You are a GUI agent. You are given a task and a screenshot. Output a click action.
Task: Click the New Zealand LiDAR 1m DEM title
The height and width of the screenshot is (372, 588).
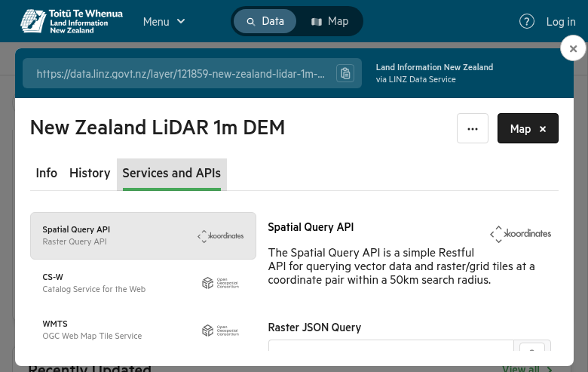[x=158, y=128]
